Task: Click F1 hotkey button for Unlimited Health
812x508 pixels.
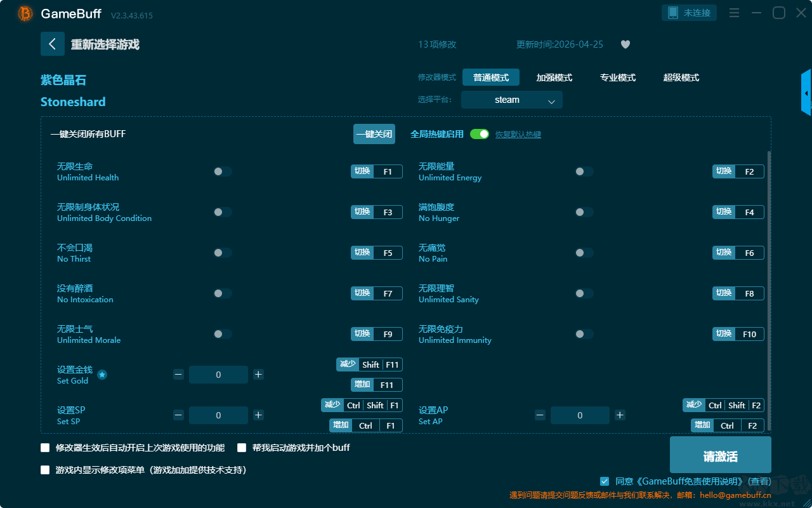Action: [377, 171]
